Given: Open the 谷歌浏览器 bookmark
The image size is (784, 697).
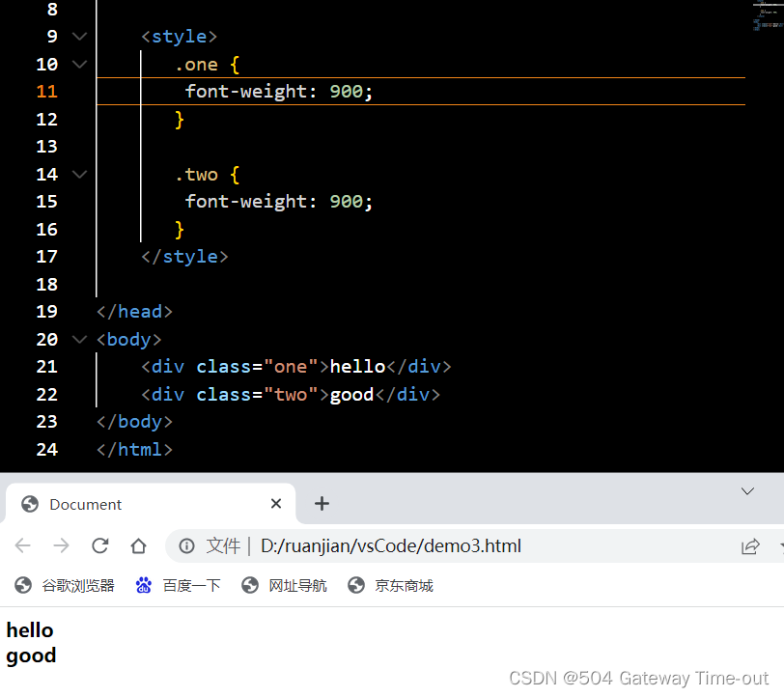Looking at the screenshot, I should (x=65, y=585).
